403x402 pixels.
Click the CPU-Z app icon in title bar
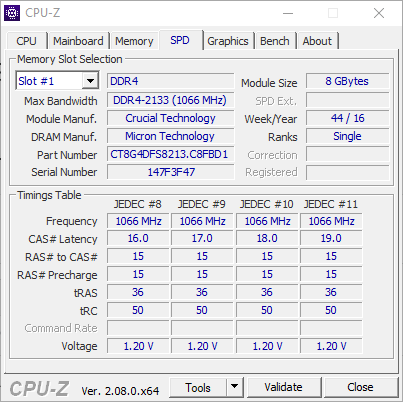click(x=12, y=13)
